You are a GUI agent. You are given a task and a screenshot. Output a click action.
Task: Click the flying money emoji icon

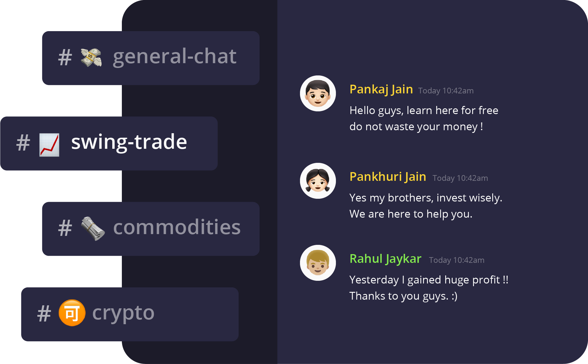[91, 57]
